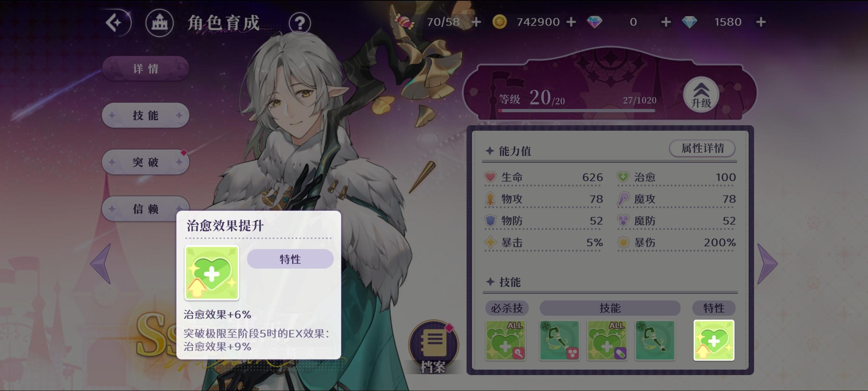Switch to the 技能 tab
Image resolution: width=868 pixels, height=391 pixels.
click(145, 115)
